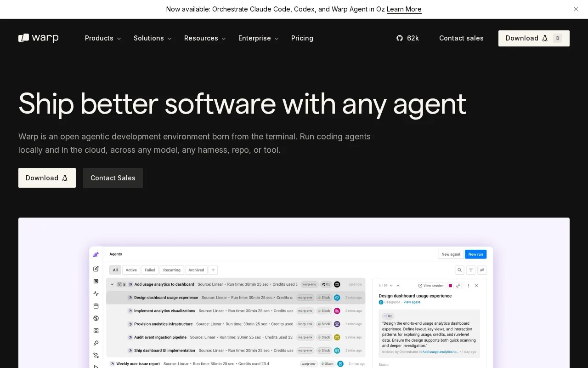Open the three-dot more menu in detail panel
The height and width of the screenshot is (368, 588).
[x=469, y=286]
